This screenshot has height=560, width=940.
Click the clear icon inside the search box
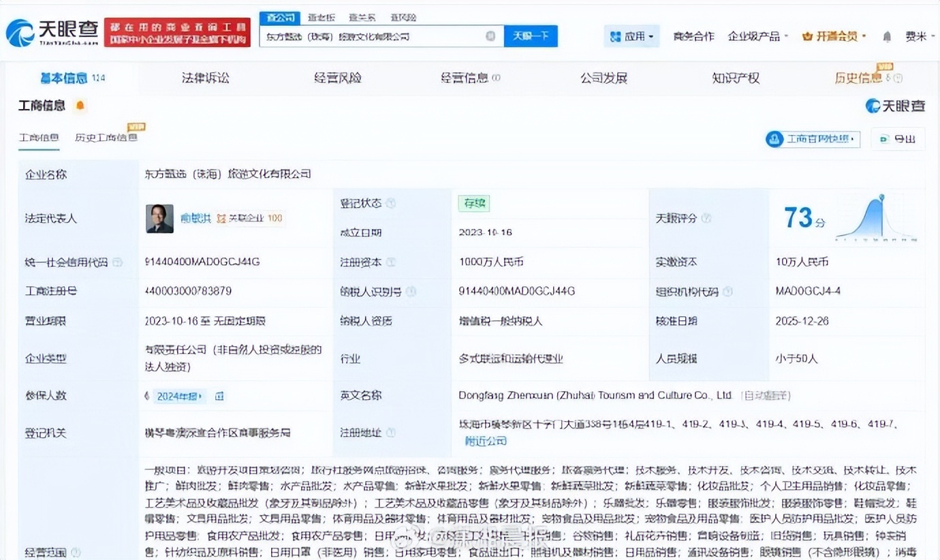click(x=491, y=36)
